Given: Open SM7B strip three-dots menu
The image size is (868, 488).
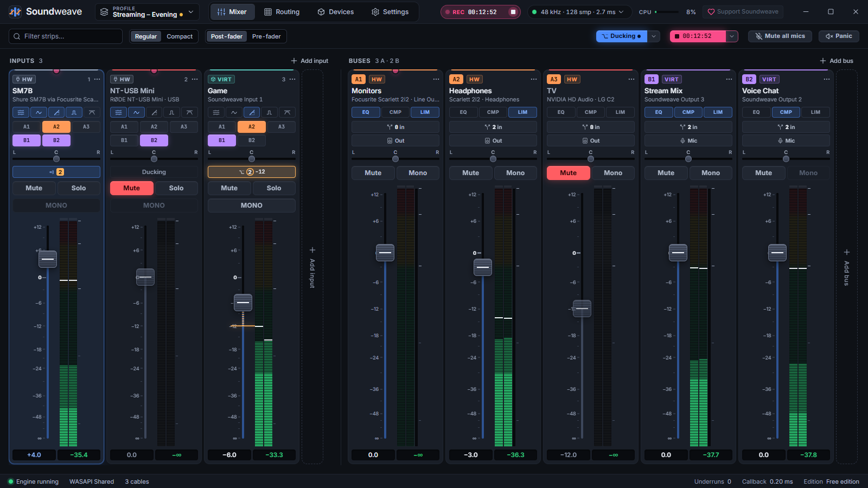Looking at the screenshot, I should [x=97, y=79].
